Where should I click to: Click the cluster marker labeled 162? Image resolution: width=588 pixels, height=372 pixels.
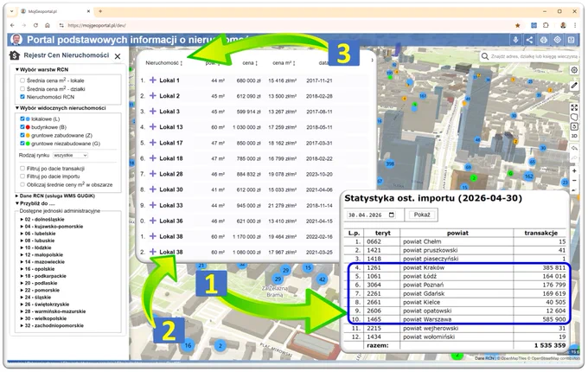(x=528, y=176)
